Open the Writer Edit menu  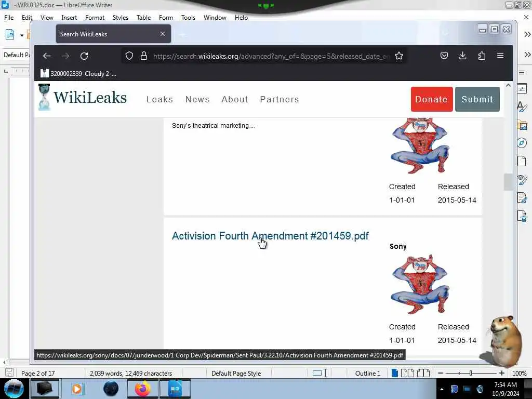click(x=27, y=18)
